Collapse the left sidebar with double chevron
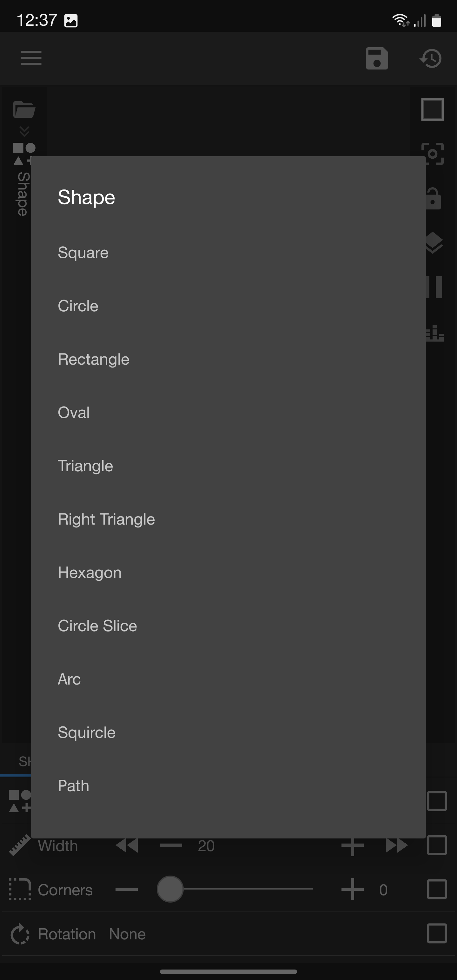The height and width of the screenshot is (980, 457). 24,131
